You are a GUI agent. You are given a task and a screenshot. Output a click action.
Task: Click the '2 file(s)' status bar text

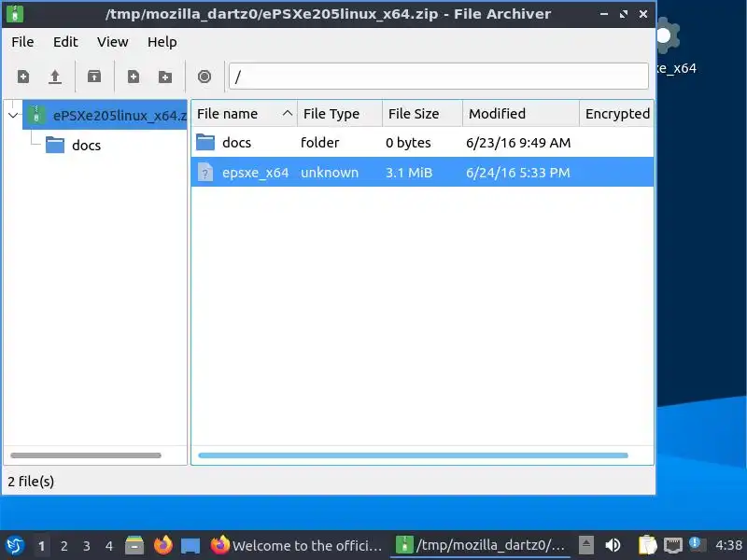[31, 482]
